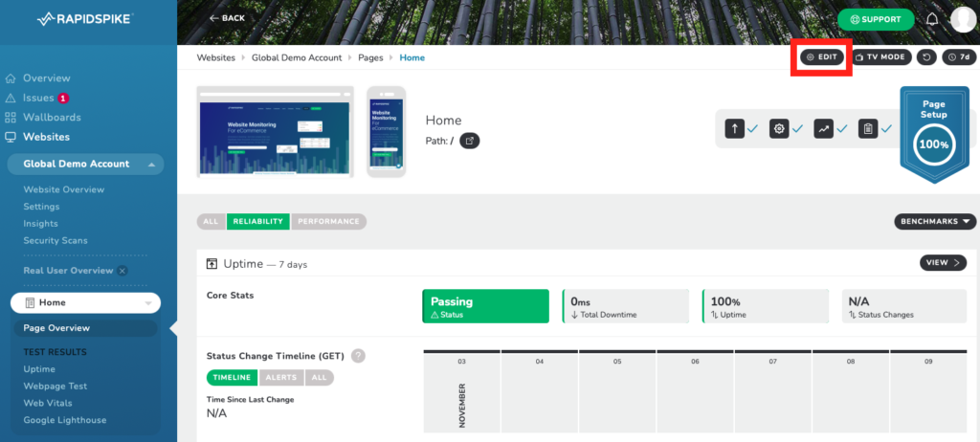Open the user profile avatar
This screenshot has width=980, height=442.
[963, 19]
